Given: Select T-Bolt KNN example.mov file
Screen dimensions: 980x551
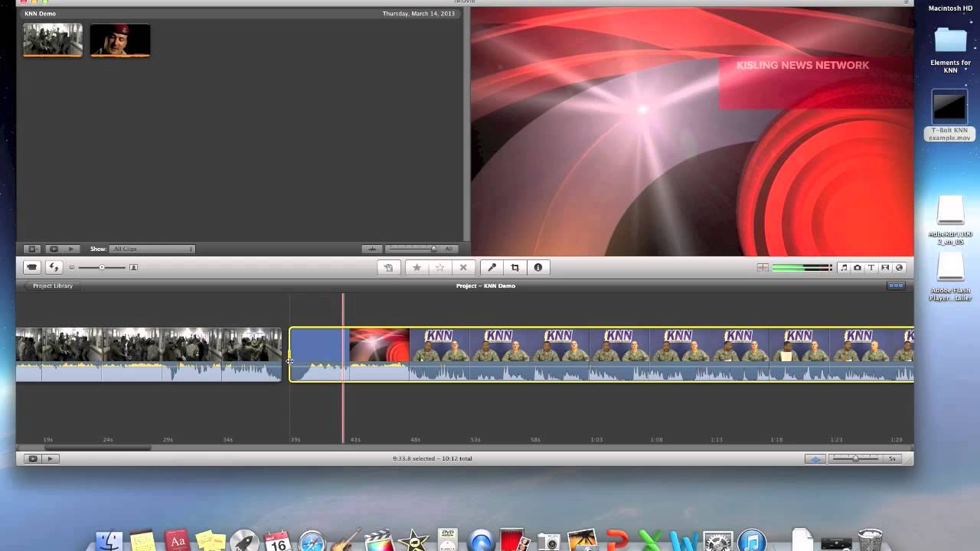Looking at the screenshot, I should (x=949, y=116).
